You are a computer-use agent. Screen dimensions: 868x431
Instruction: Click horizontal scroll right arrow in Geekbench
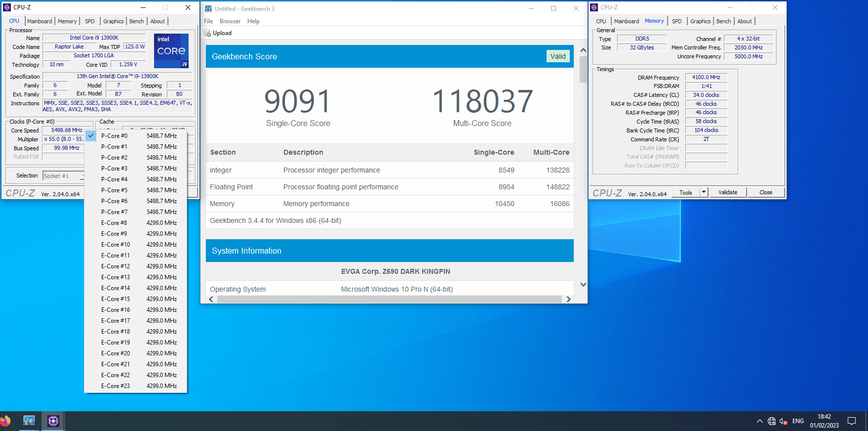pyautogui.click(x=568, y=299)
